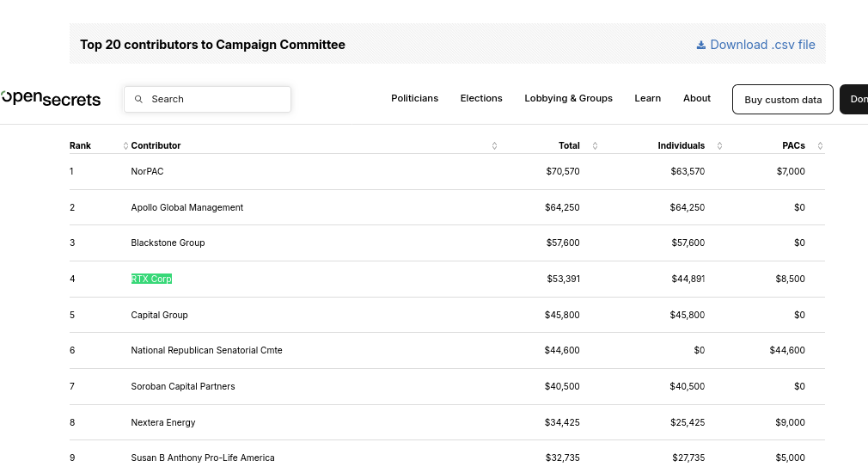Screen dimensions: 868x467
Task: Sort by Contributor column arrows
Action: point(494,145)
